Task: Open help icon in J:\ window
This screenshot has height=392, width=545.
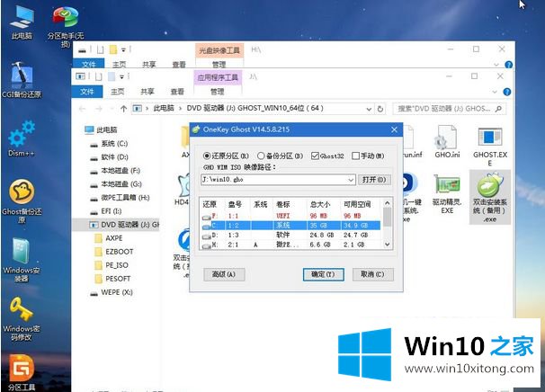Action: coord(507,92)
